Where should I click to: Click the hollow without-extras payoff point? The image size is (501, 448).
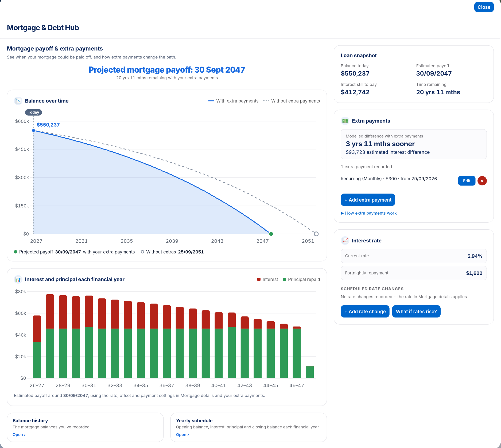[316, 234]
